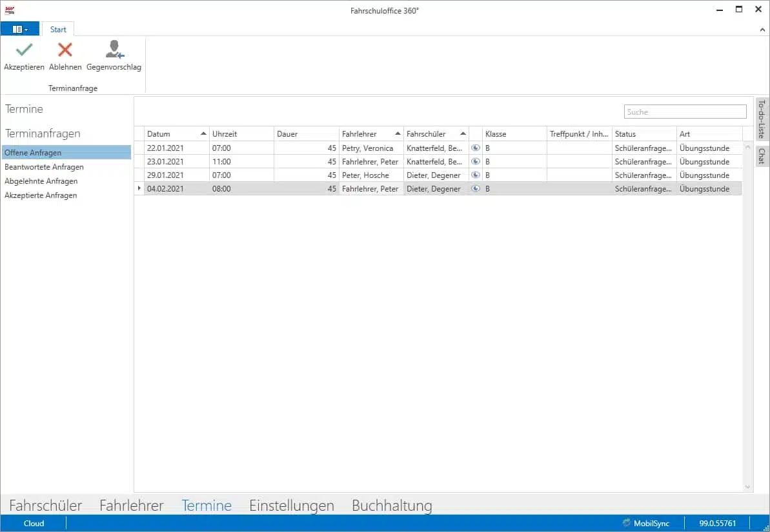Click the clock icon in the 04.02.2021 row

476,189
